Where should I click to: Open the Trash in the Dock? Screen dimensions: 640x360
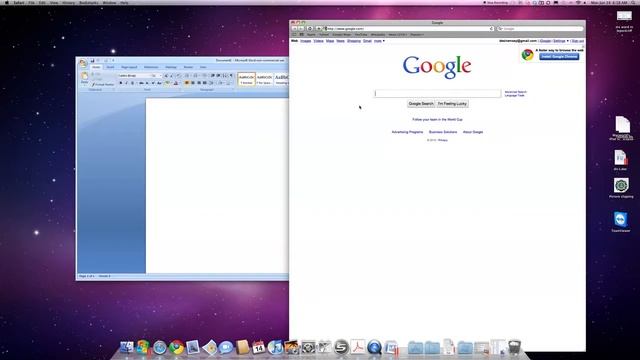pos(514,347)
